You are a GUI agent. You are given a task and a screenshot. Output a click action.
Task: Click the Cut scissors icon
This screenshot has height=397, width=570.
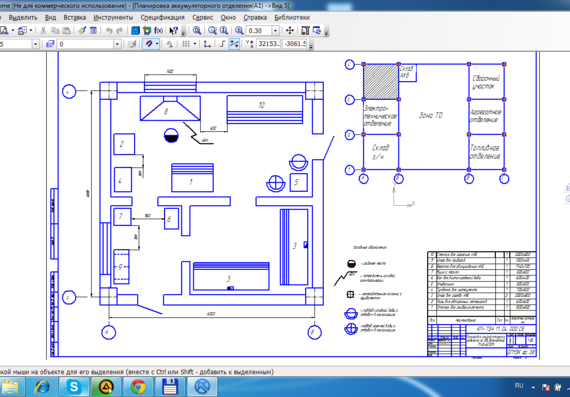[43, 31]
